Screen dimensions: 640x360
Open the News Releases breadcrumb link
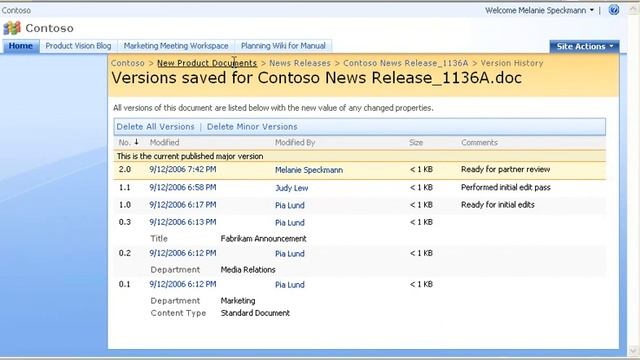(300, 63)
